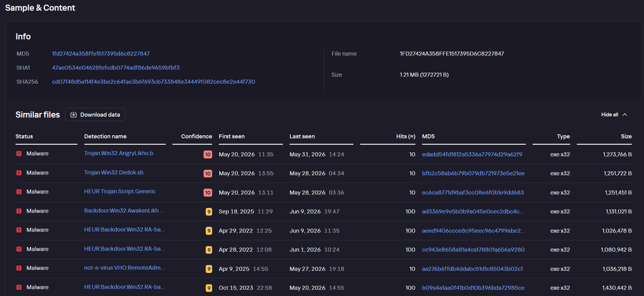The image size is (644, 296).
Task: Click malware alert icon in Trojan.Win32.Dedok.sb row
Action: click(19, 173)
